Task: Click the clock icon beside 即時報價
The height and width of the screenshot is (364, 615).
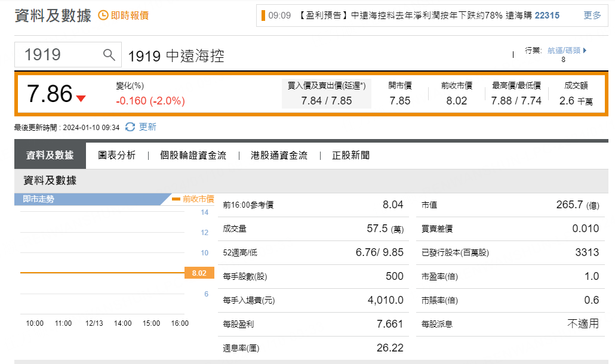Action: click(103, 16)
